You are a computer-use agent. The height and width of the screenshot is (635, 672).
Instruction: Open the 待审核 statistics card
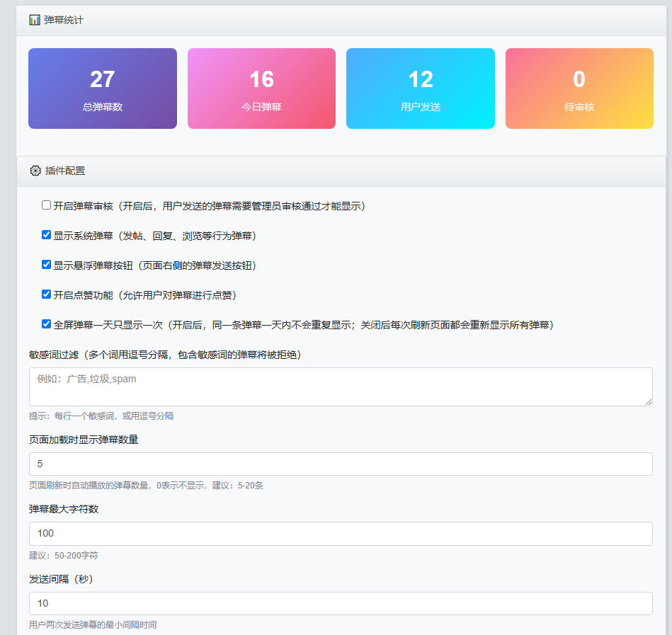coord(579,88)
